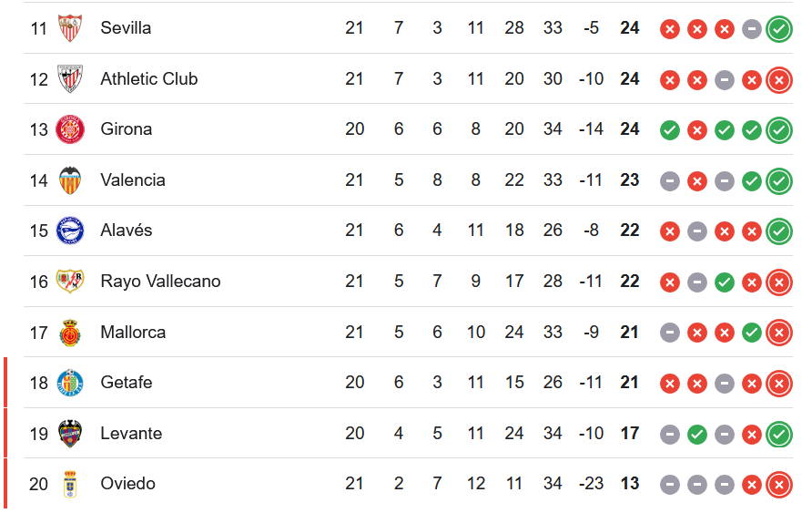The height and width of the screenshot is (513, 812).
Task: Click the Alavés blue crest
Action: tap(70, 231)
